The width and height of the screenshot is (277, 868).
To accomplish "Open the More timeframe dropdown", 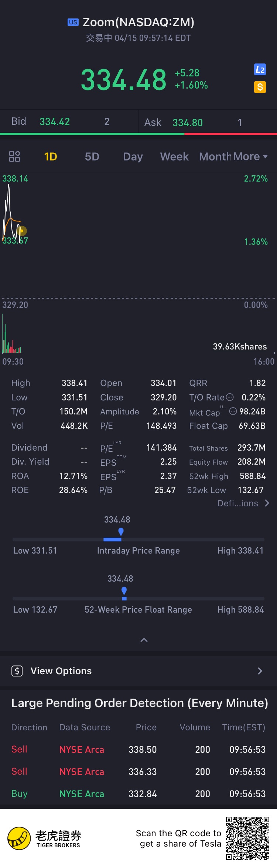I will pos(250,156).
